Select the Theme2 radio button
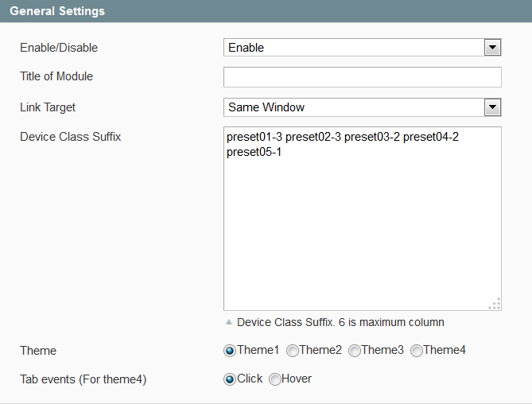Screen dimensions: 532x404 coord(292,351)
